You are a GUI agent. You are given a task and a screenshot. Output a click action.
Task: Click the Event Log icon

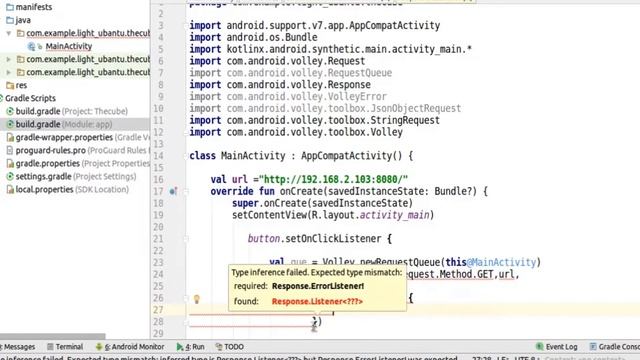point(540,347)
